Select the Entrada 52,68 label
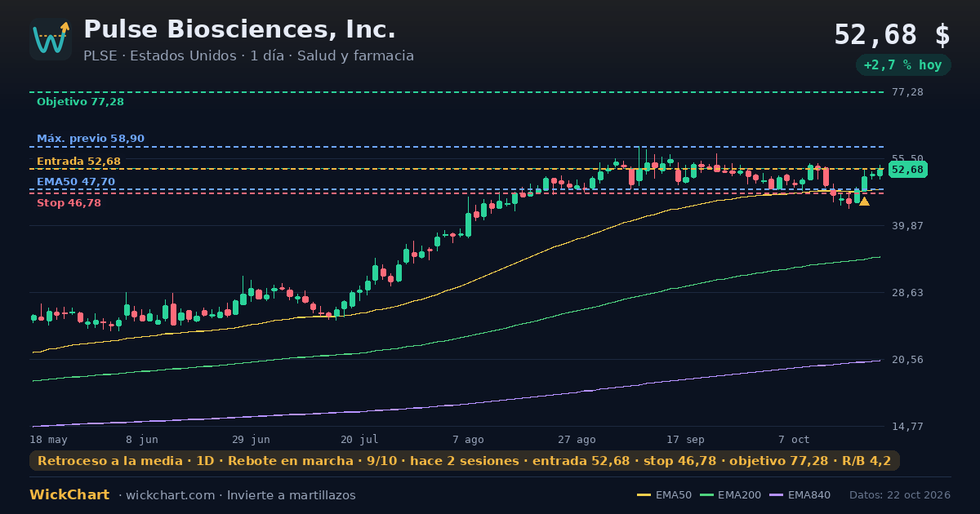This screenshot has height=514, width=980. click(78, 162)
